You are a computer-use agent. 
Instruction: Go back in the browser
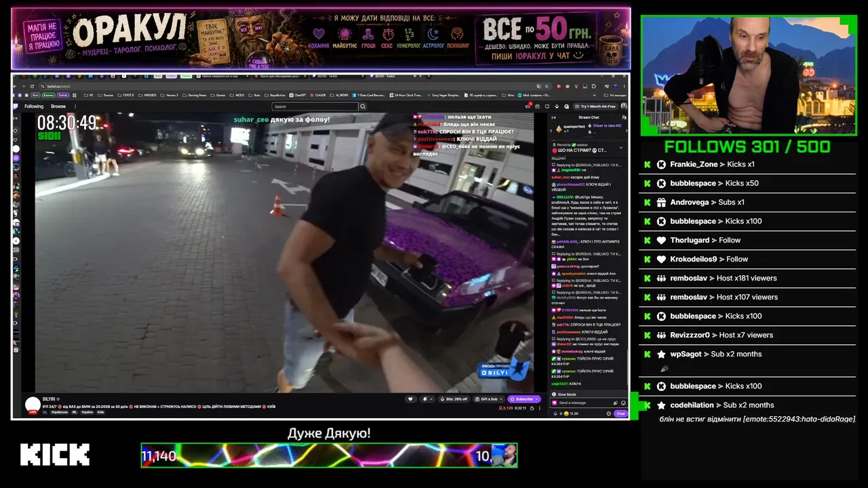pyautogui.click(x=16, y=86)
